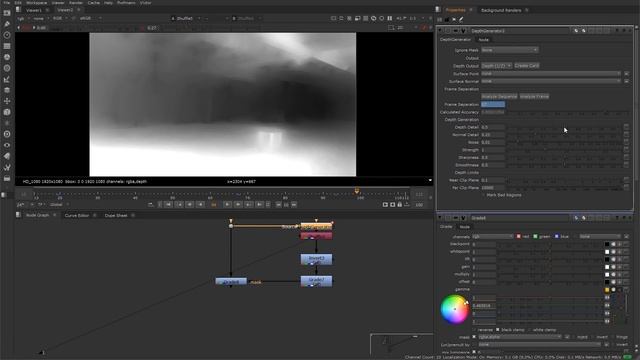Toggle the mask enable checkbox
This screenshot has height=360, width=640.
pyautogui.click(x=474, y=337)
